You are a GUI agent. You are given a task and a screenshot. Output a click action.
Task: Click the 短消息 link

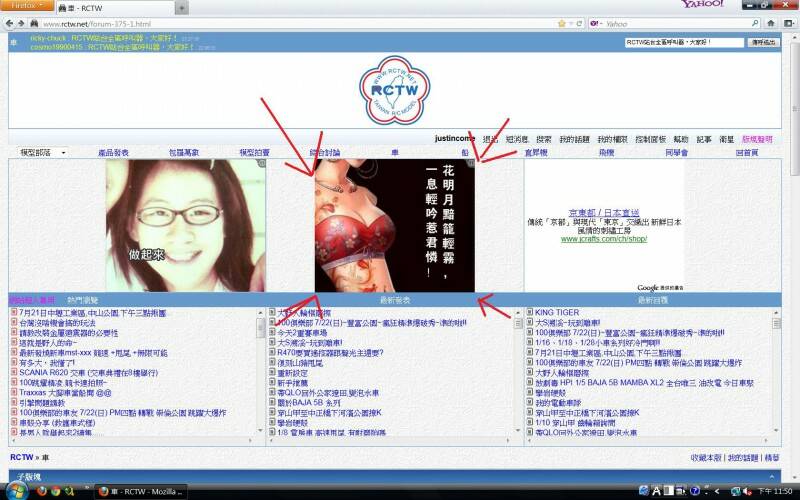[517, 139]
